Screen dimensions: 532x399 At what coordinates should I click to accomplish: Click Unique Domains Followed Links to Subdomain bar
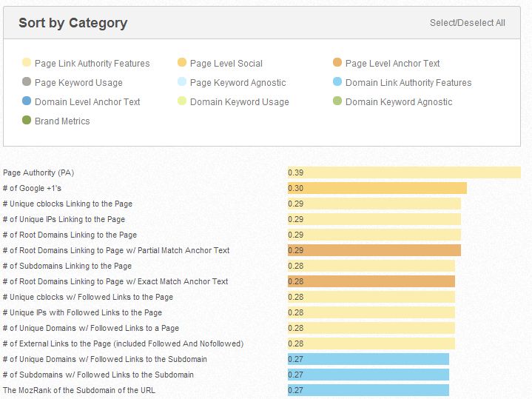click(x=368, y=359)
